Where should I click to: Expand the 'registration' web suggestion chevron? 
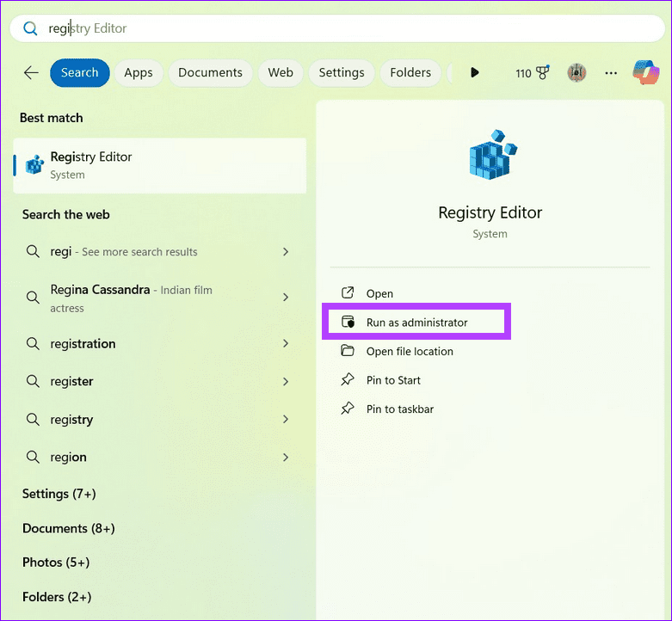point(286,344)
